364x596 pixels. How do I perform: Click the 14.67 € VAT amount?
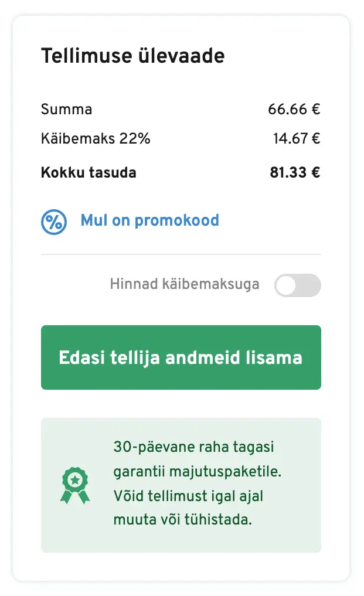(x=297, y=139)
